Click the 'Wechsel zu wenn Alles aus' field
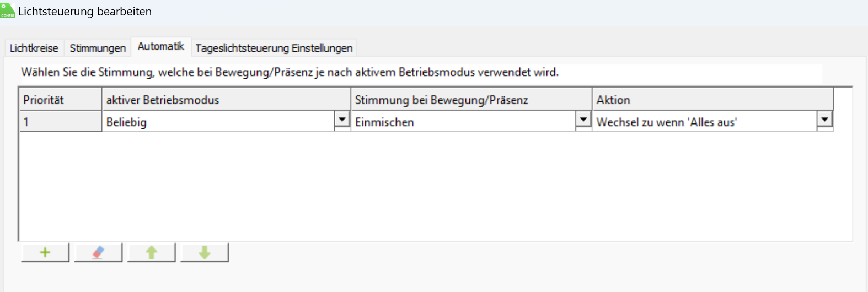The image size is (868, 292). coord(704,122)
